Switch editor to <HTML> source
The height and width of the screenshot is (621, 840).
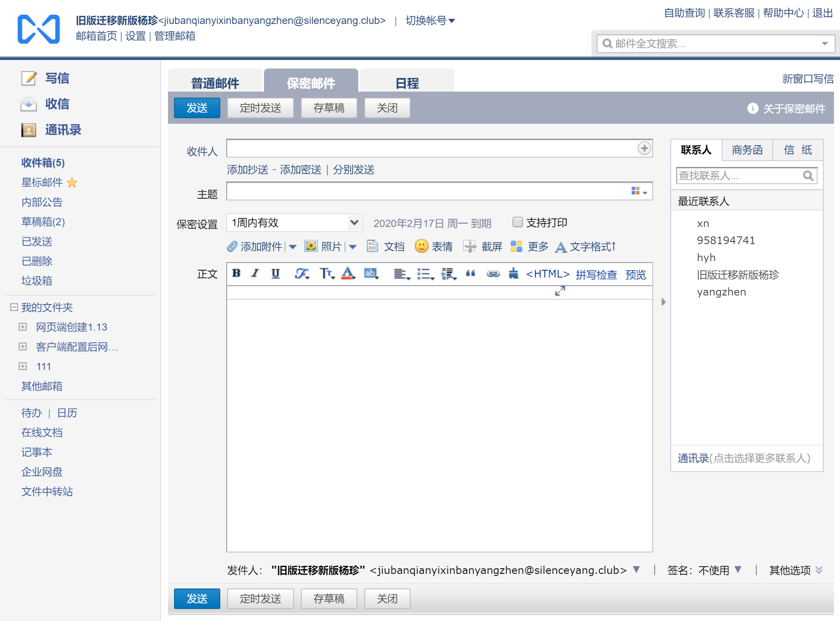tap(548, 274)
